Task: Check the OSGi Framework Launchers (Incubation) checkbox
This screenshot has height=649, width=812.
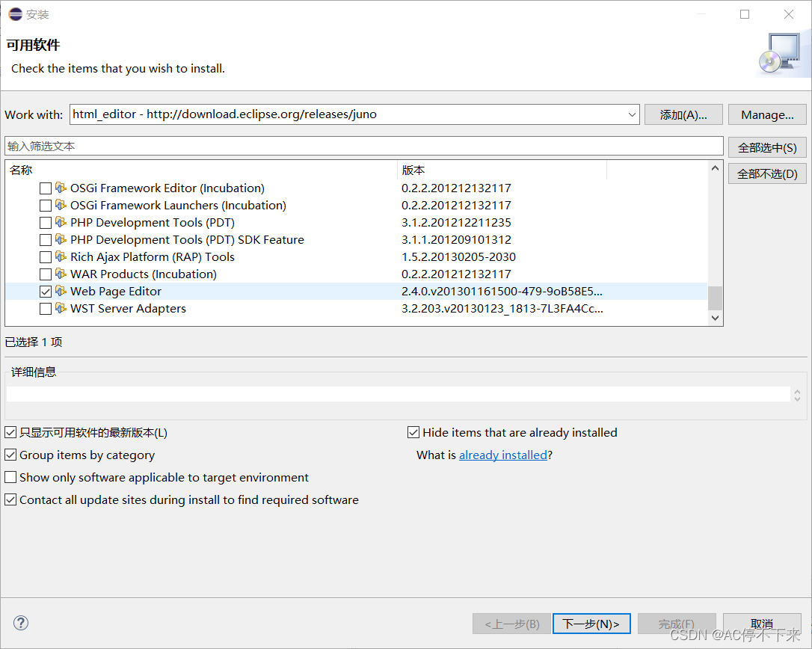Action: pyautogui.click(x=46, y=206)
